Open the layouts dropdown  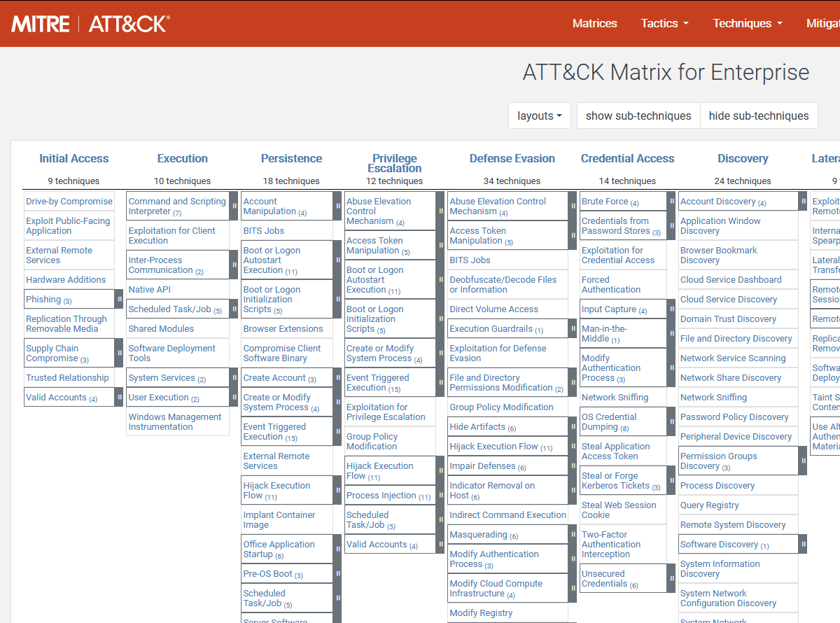point(540,115)
